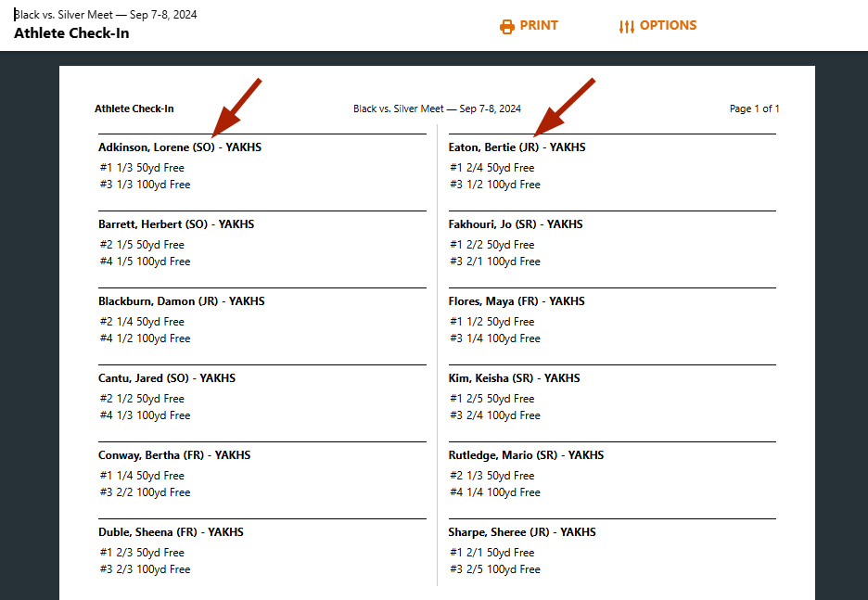
Task: Click Duble's '#1 2/3 50yd Free' entry
Action: [142, 553]
